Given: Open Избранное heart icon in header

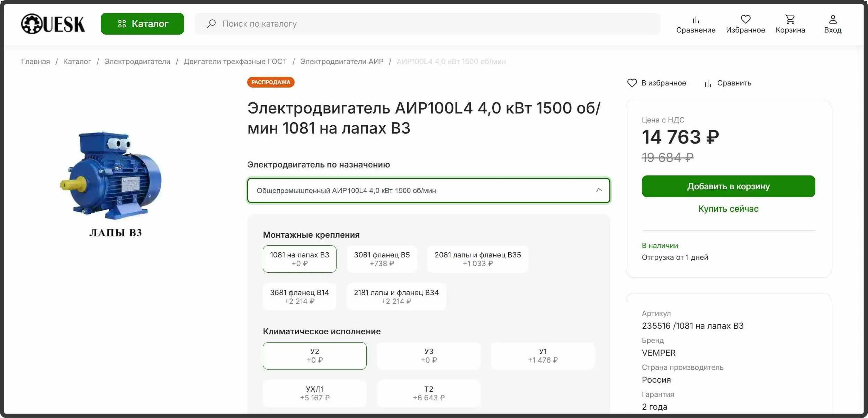Looking at the screenshot, I should pos(745,19).
